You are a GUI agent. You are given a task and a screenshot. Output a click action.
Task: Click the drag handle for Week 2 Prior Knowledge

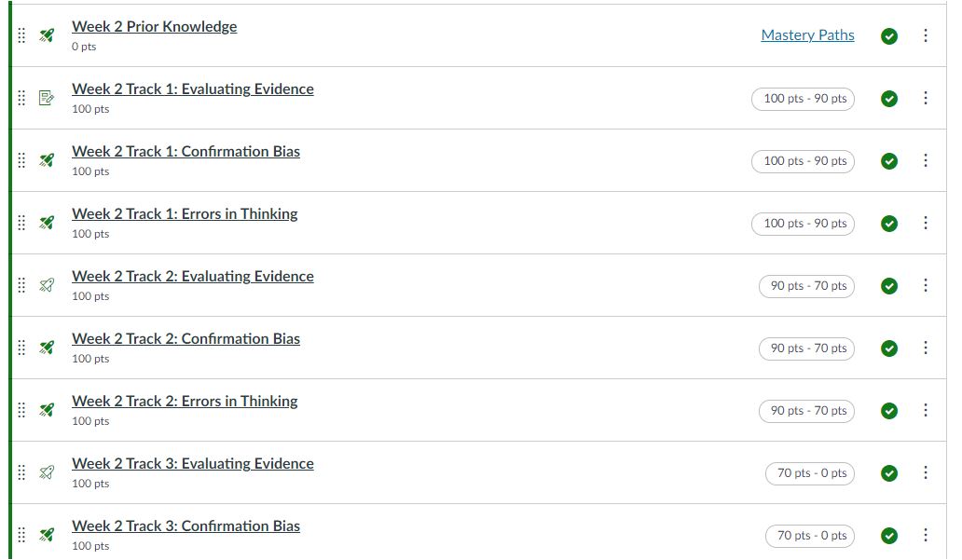(x=21, y=35)
